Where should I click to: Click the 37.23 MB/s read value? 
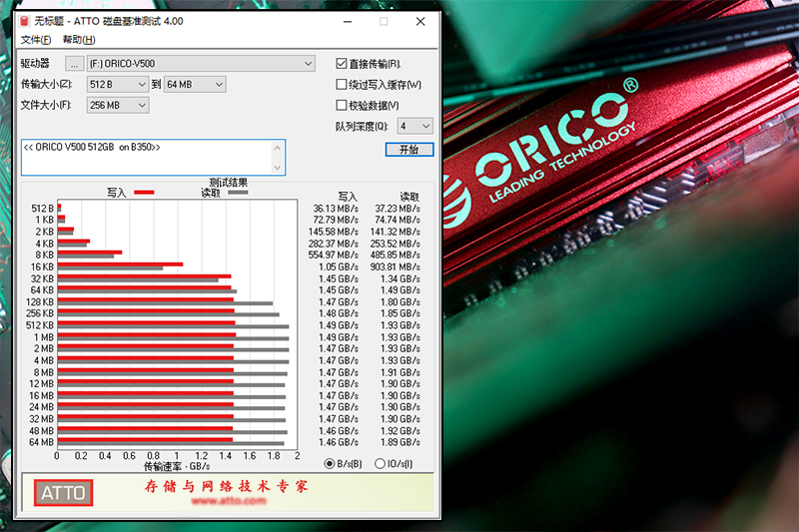pyautogui.click(x=398, y=209)
